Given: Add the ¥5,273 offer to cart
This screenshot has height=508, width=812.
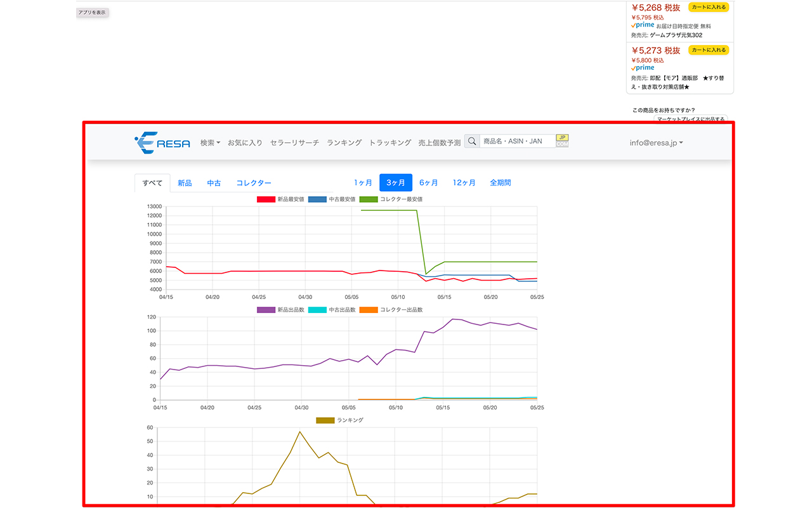Looking at the screenshot, I should click(x=709, y=50).
